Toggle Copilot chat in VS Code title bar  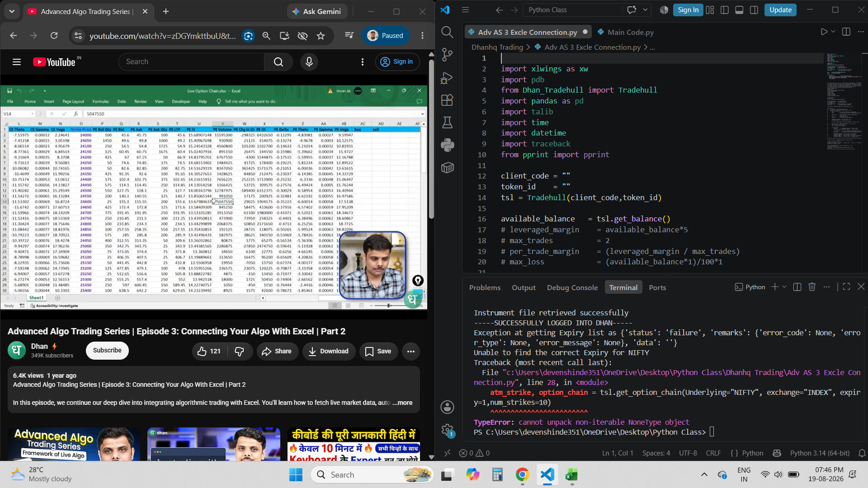(x=632, y=10)
